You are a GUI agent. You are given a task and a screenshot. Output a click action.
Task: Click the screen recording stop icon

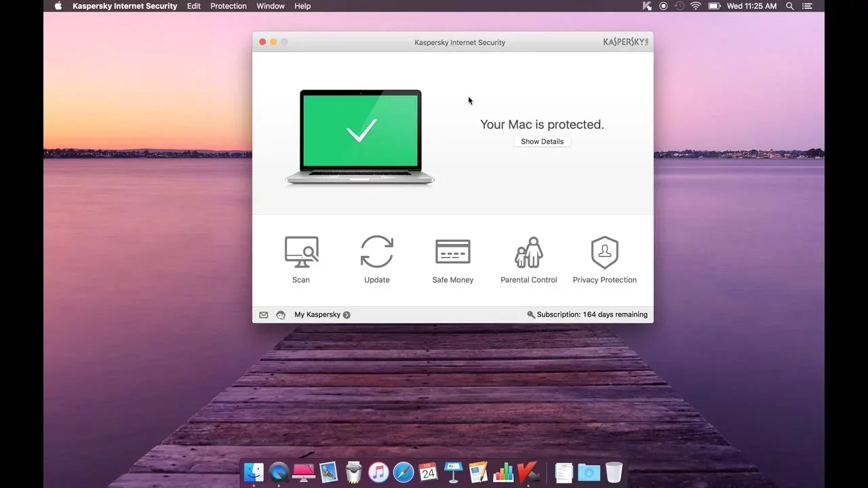[x=663, y=6]
